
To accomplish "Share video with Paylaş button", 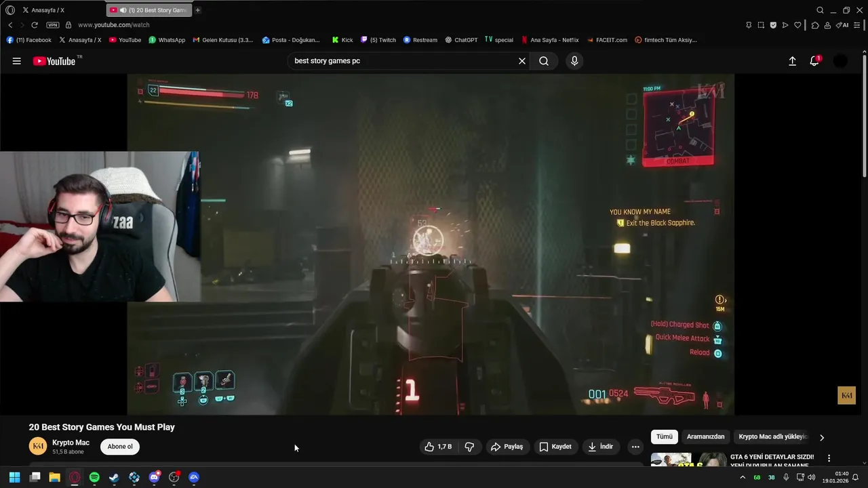I will point(507,447).
